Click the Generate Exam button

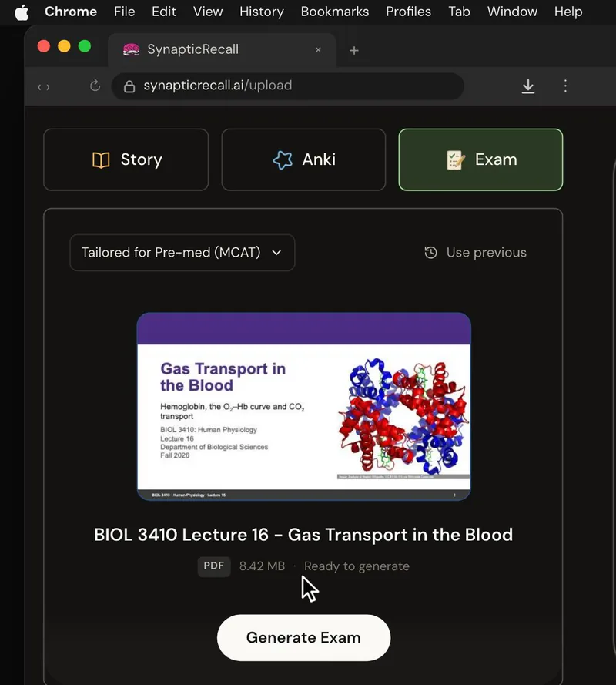(304, 638)
